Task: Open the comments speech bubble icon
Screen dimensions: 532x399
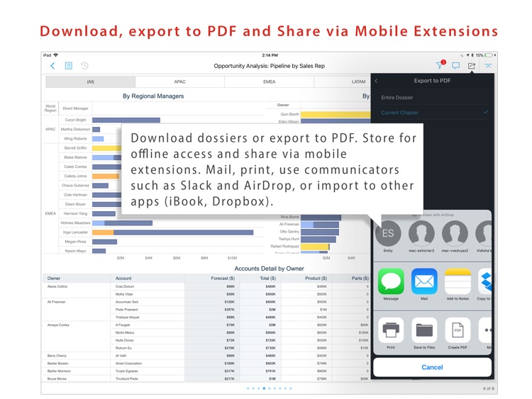Action: [455, 66]
